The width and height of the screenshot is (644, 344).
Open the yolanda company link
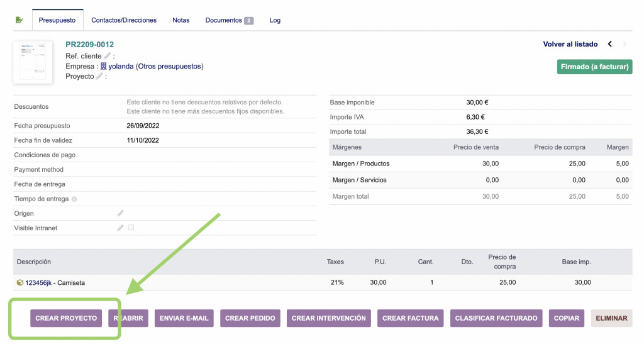(x=121, y=66)
